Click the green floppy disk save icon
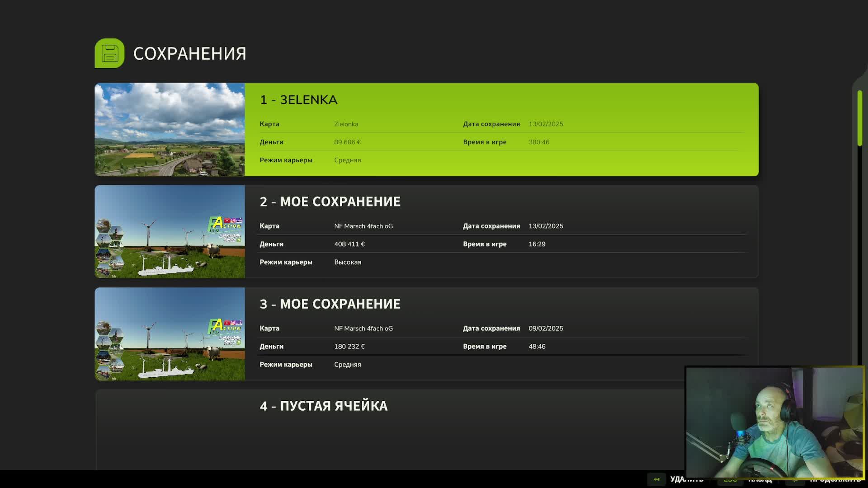The height and width of the screenshot is (488, 868). tap(109, 53)
